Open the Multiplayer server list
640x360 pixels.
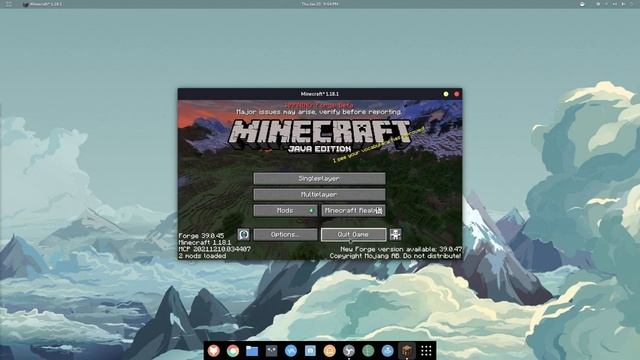[319, 194]
